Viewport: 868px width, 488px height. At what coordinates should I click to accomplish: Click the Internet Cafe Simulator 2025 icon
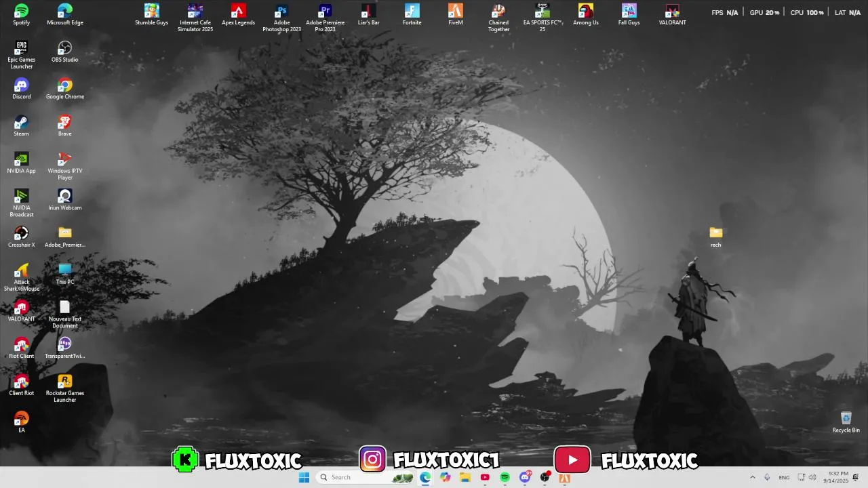pyautogui.click(x=195, y=18)
